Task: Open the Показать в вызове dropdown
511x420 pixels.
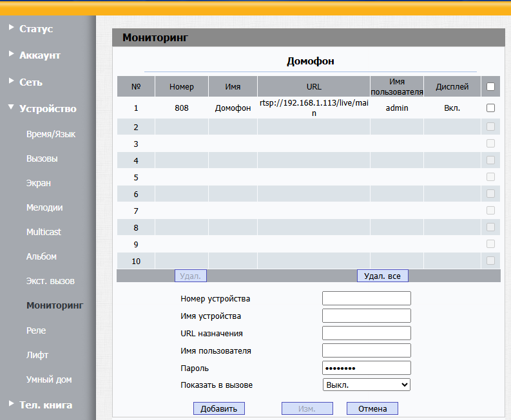Action: [x=366, y=385]
